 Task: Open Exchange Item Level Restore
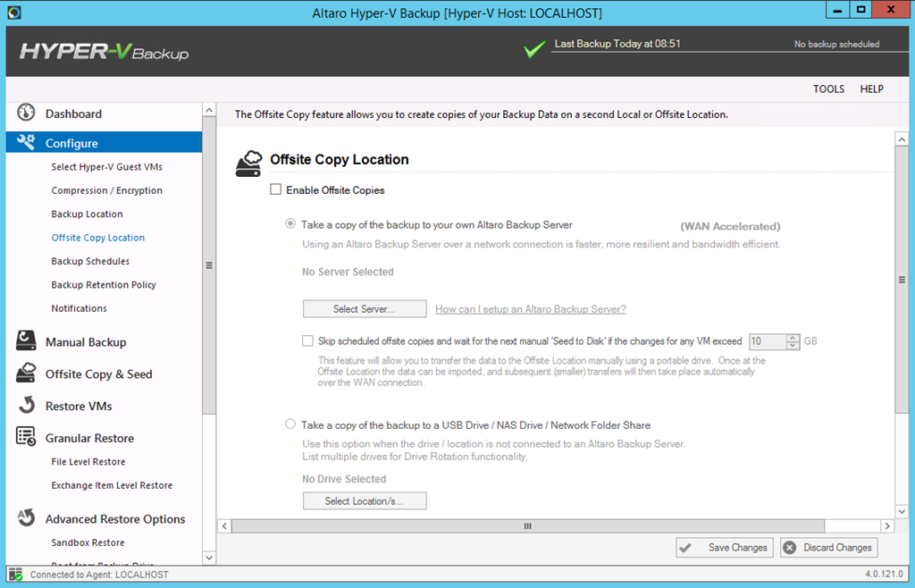click(x=112, y=485)
